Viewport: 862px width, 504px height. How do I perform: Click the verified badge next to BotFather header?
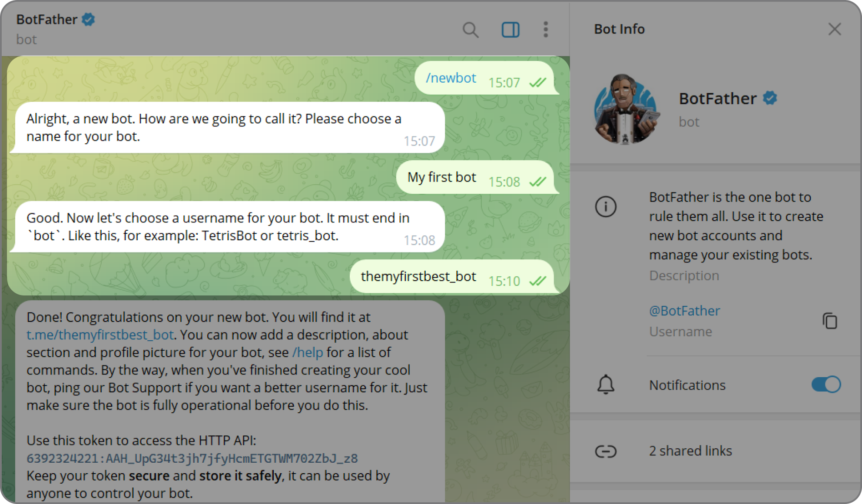[x=89, y=20]
